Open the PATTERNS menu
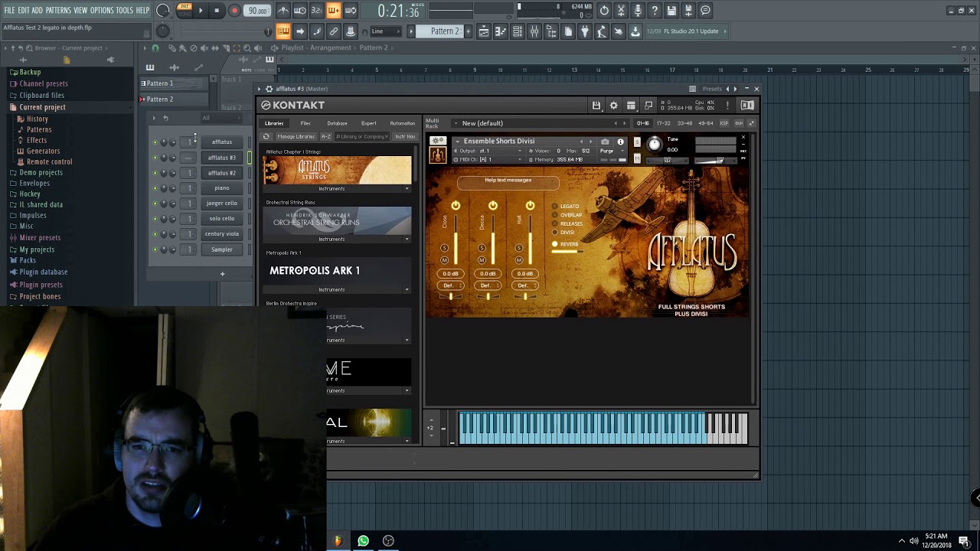This screenshot has width=980, height=551. 58,10
